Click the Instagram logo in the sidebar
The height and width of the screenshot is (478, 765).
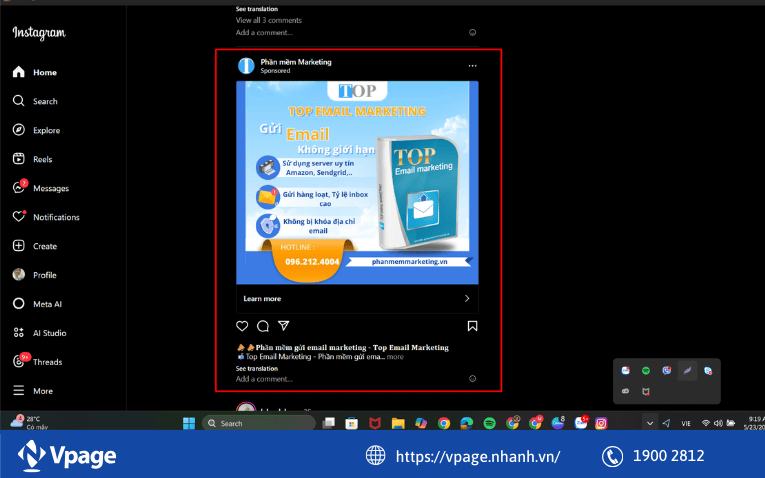(x=39, y=33)
